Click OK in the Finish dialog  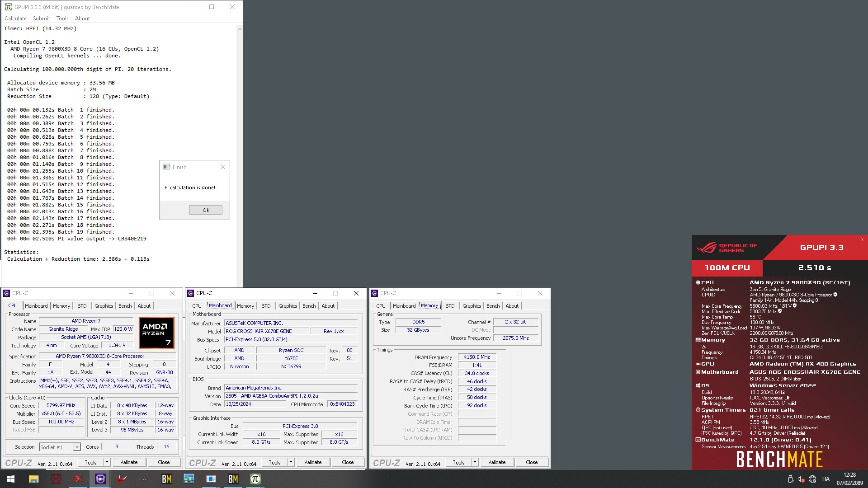point(206,210)
